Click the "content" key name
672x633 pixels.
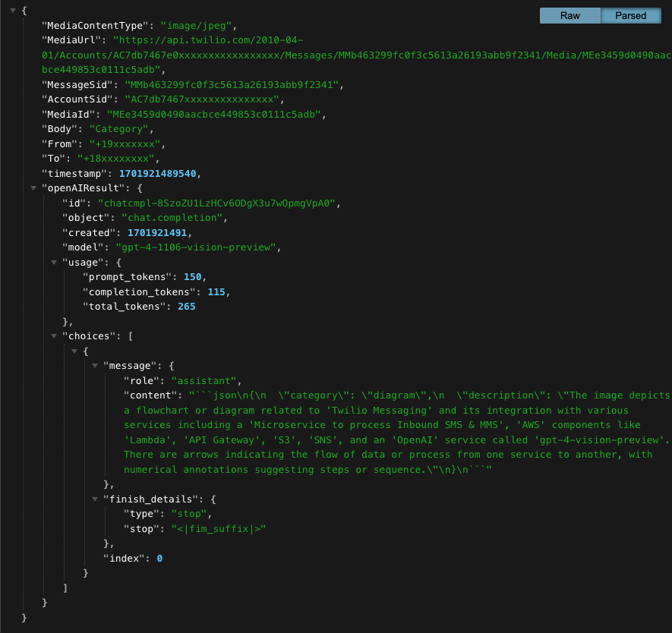coord(150,395)
